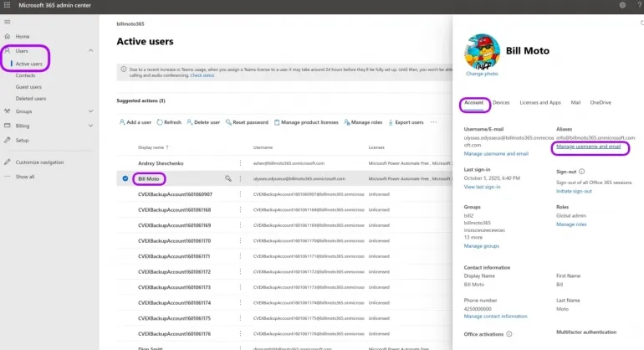644x350 pixels.
Task: Click the Delete user icon
Action: point(189,122)
